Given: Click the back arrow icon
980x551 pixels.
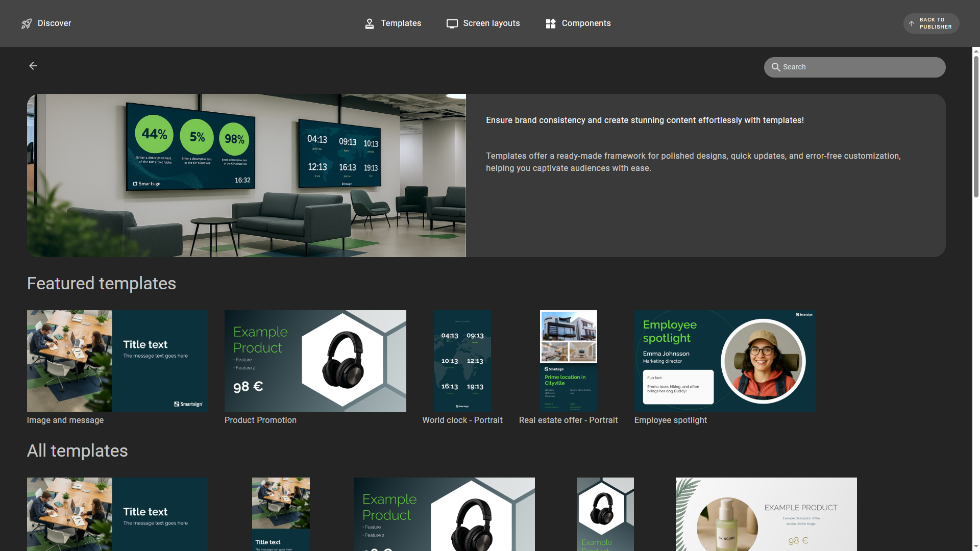Looking at the screenshot, I should (x=33, y=66).
